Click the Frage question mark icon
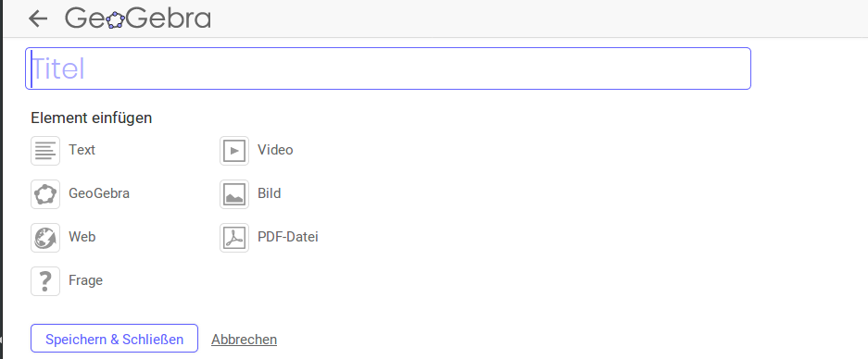The image size is (868, 359). [45, 281]
